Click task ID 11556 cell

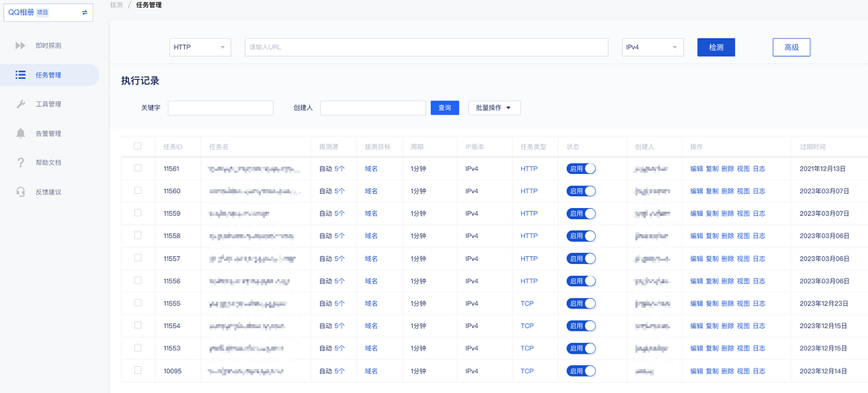[x=172, y=282]
